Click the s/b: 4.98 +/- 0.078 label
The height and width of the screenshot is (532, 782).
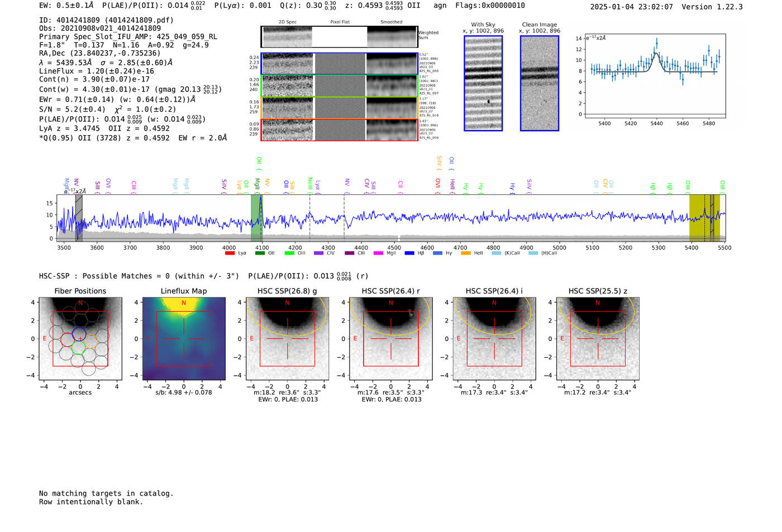[x=184, y=392]
